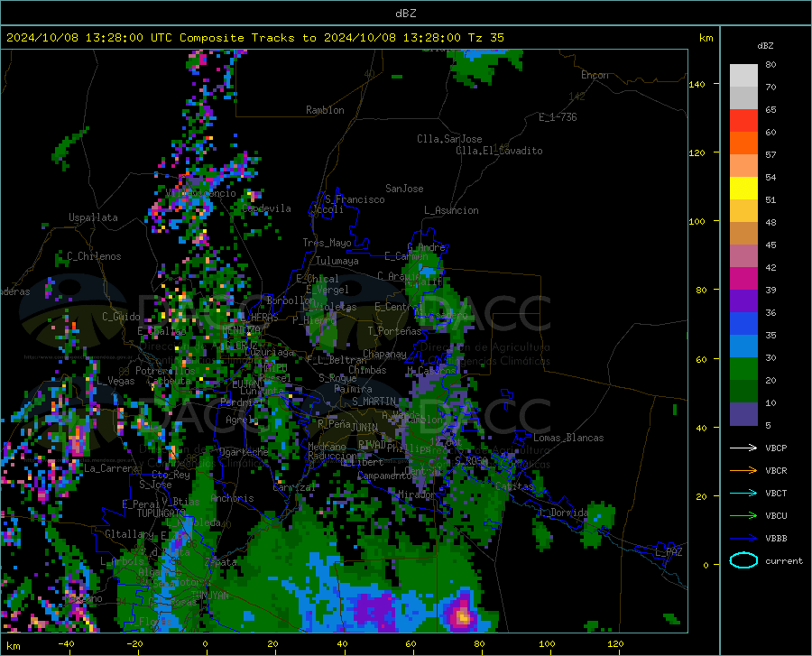Click the Tulumaya map label
812x656 pixels.
pos(337,261)
